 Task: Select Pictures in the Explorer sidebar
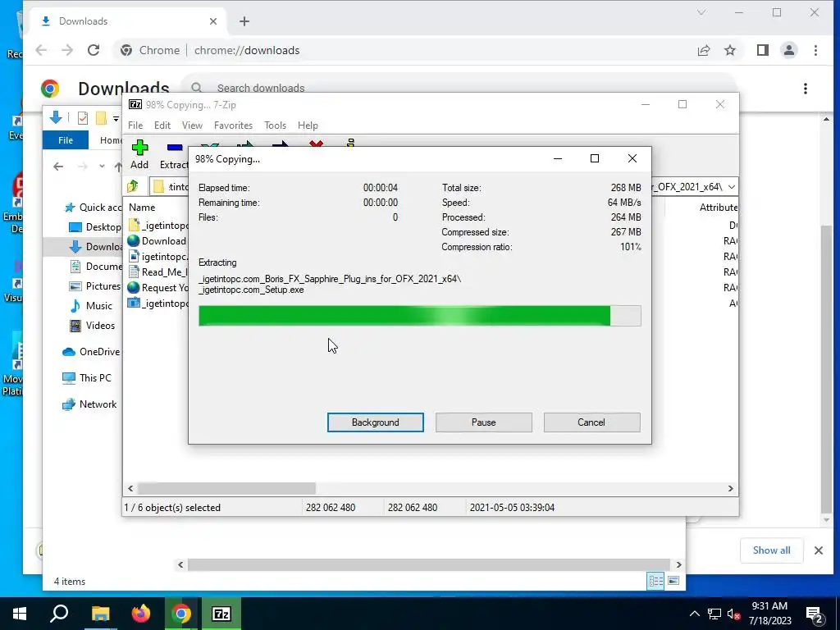[x=95, y=286]
